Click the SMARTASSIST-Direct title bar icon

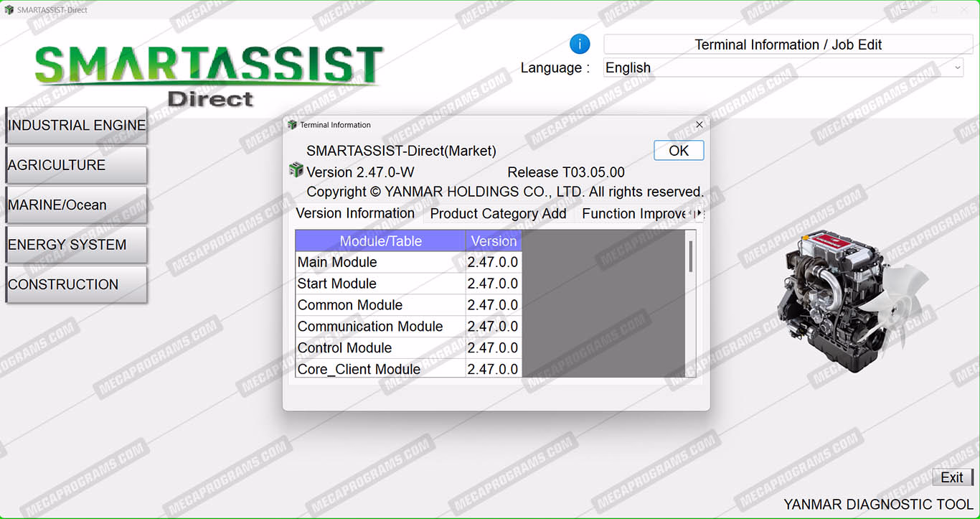9,10
